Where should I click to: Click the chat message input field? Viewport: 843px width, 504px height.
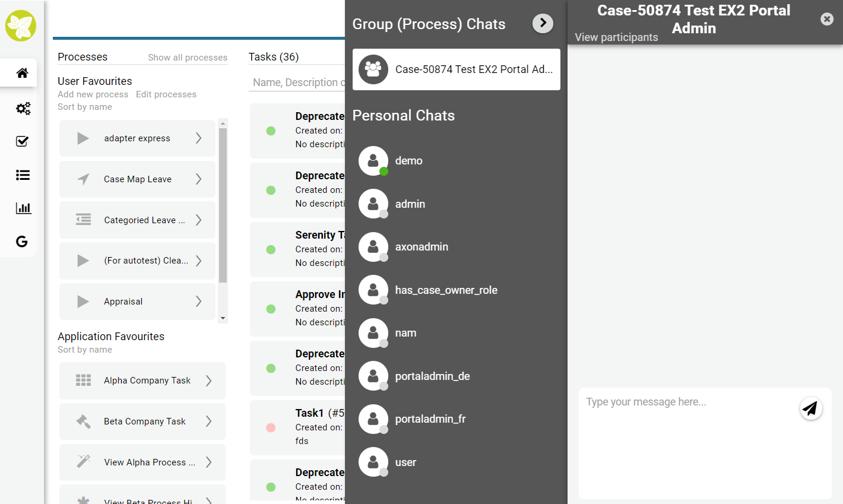[689, 439]
